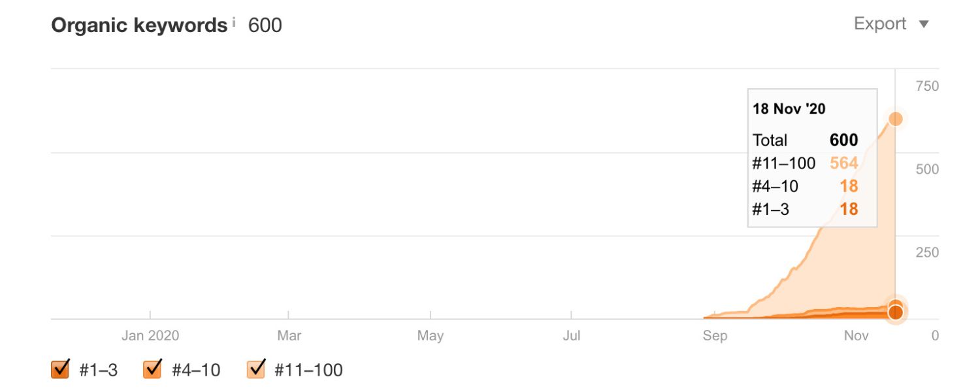Click the total count 600 beside heading
This screenshot has width=980, height=392.
[x=265, y=25]
